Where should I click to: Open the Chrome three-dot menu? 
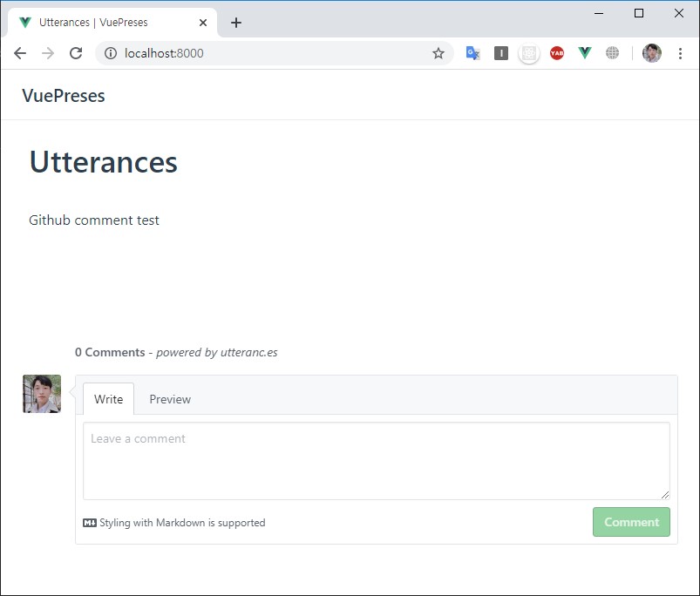(680, 53)
